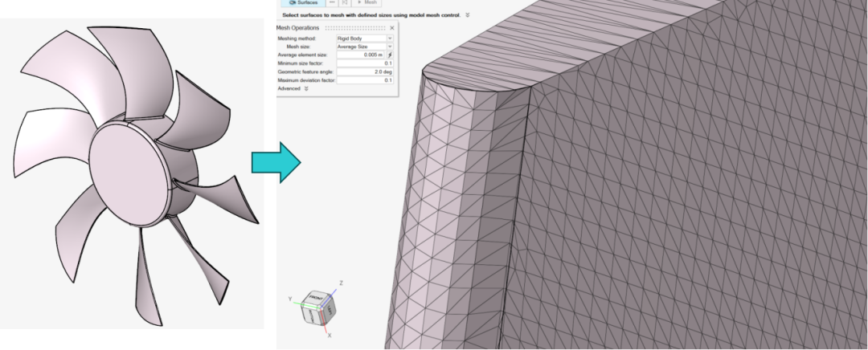Open the Surfaces selector options (three dots)
868x350 pixels.
(332, 3)
